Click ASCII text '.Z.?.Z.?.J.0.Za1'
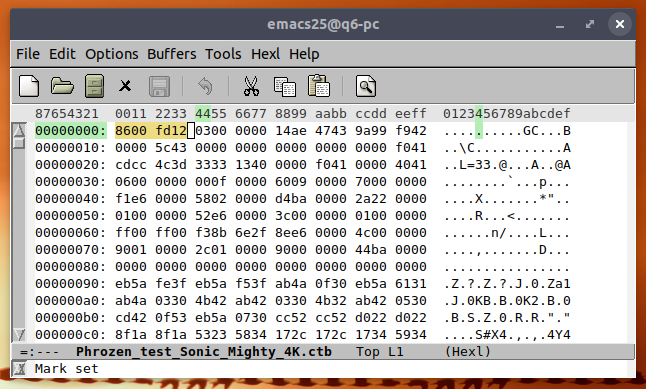The image size is (646, 389). (x=507, y=284)
